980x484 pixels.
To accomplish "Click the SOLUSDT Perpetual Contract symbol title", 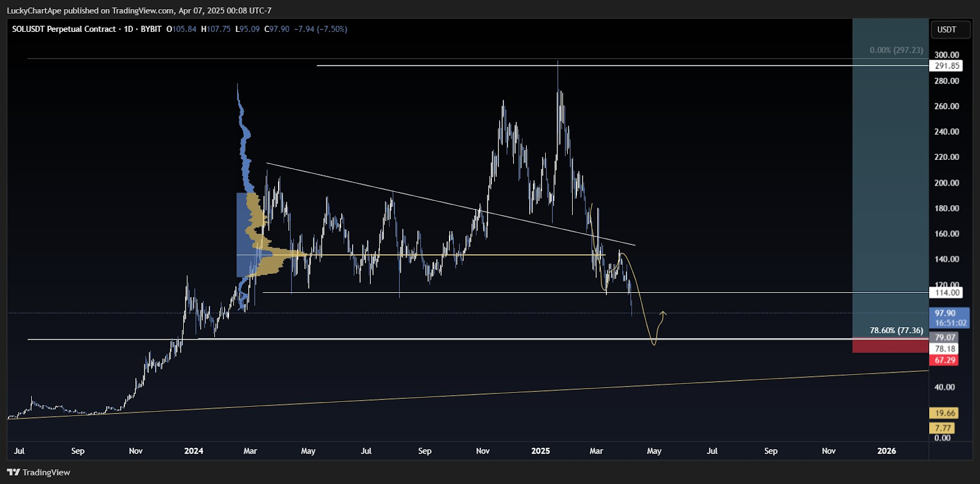I will (64, 29).
